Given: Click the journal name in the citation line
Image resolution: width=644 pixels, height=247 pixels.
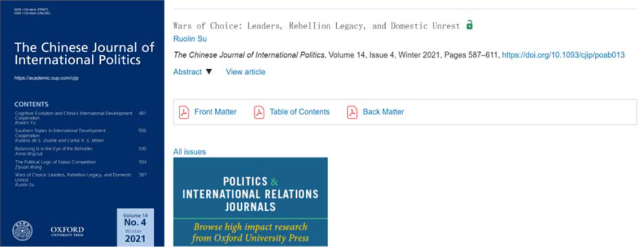Looking at the screenshot, I should point(249,55).
